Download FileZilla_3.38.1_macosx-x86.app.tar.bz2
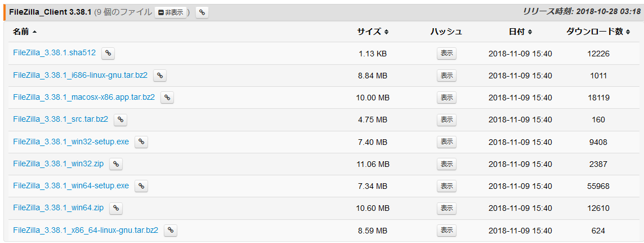 tap(84, 97)
